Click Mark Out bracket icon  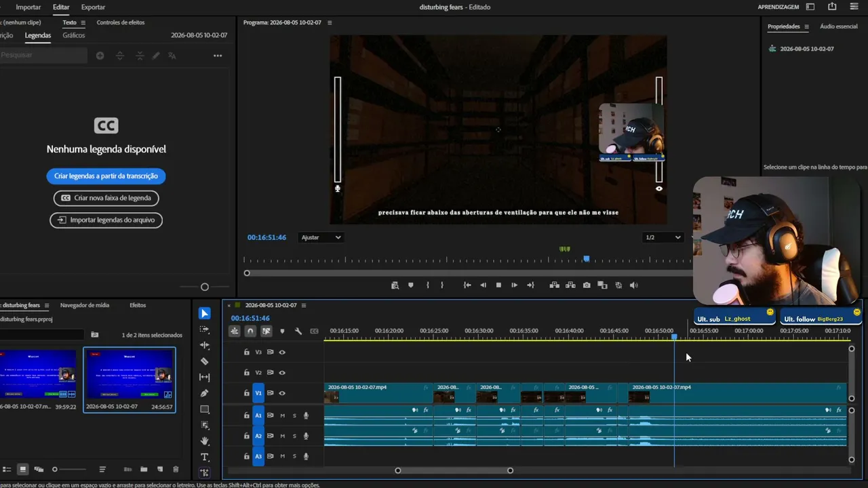pos(442,285)
